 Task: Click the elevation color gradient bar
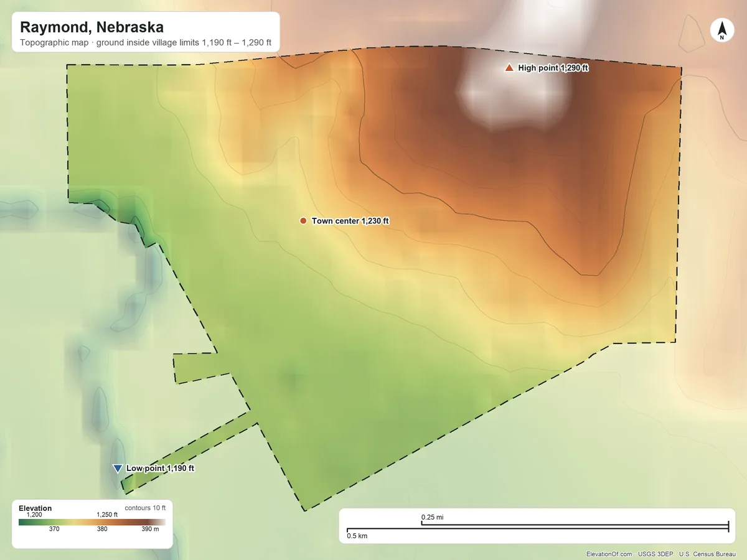point(92,522)
